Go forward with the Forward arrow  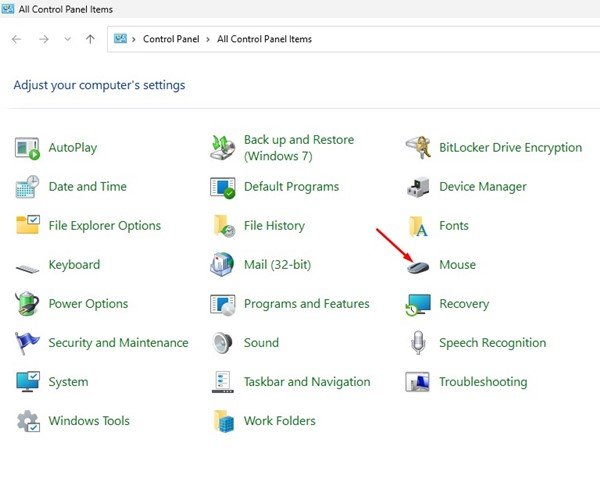(x=44, y=39)
